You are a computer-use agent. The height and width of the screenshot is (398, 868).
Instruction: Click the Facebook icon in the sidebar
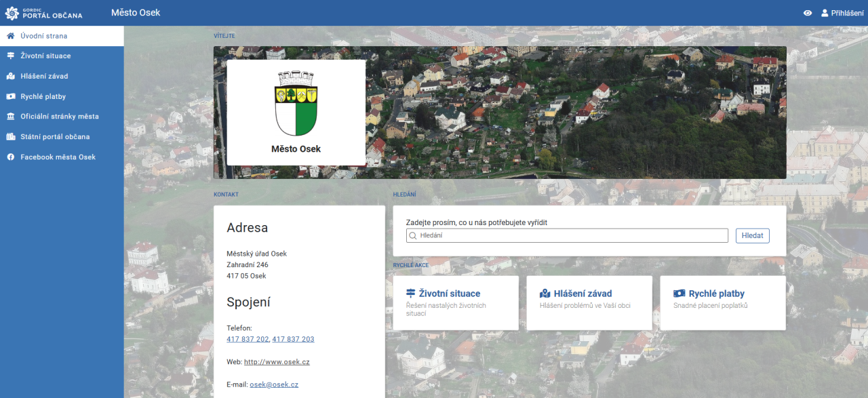[x=11, y=157]
